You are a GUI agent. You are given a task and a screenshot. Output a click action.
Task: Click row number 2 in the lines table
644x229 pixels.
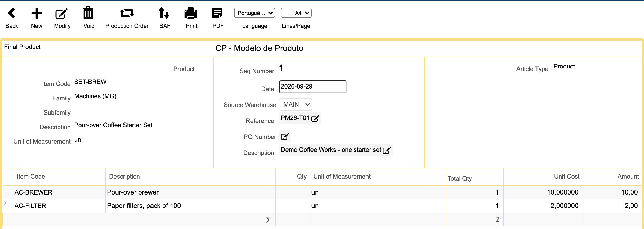(5, 204)
